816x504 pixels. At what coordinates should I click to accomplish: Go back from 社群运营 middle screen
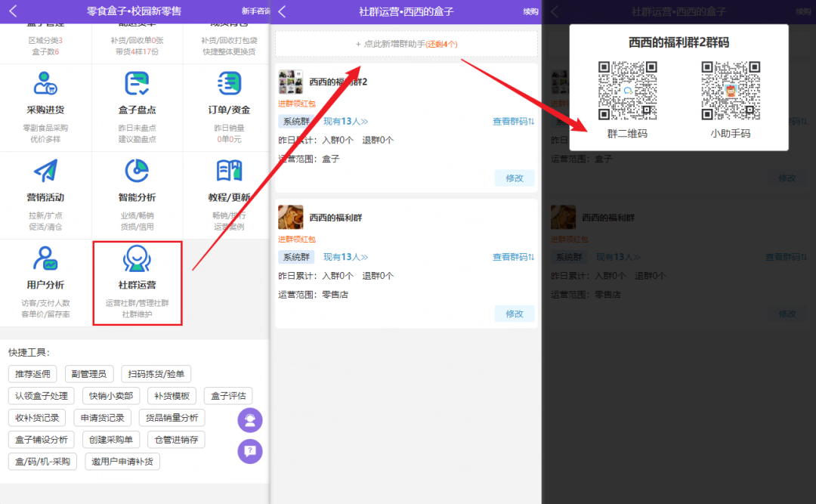coord(282,11)
